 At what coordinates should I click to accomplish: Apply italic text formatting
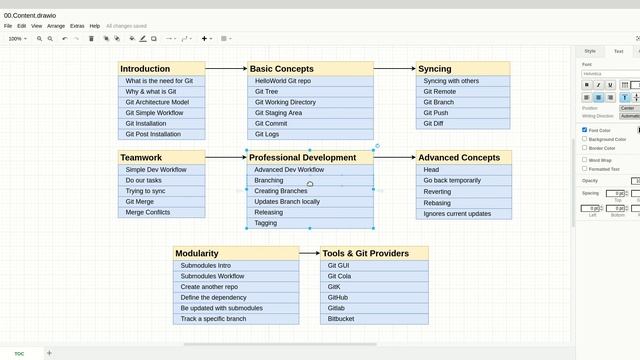pos(598,85)
